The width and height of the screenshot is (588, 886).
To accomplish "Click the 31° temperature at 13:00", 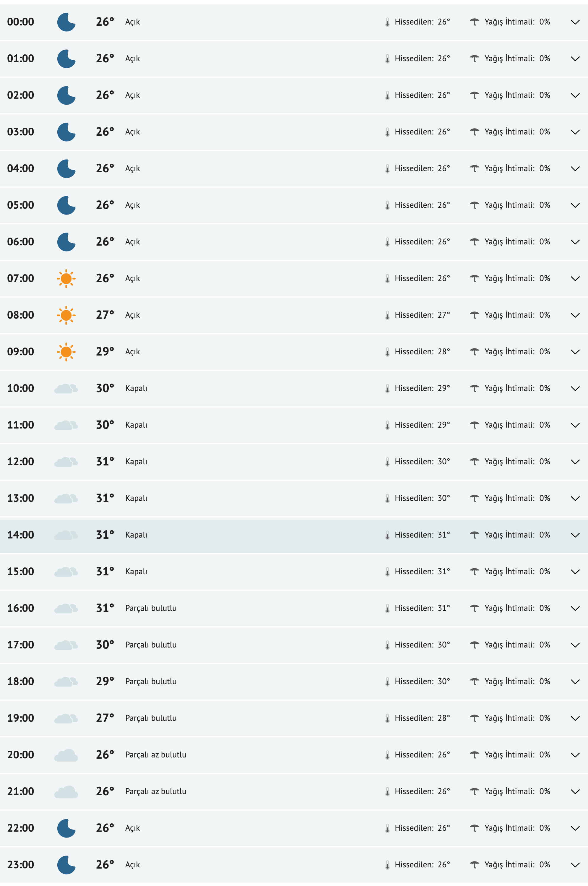I will point(105,498).
